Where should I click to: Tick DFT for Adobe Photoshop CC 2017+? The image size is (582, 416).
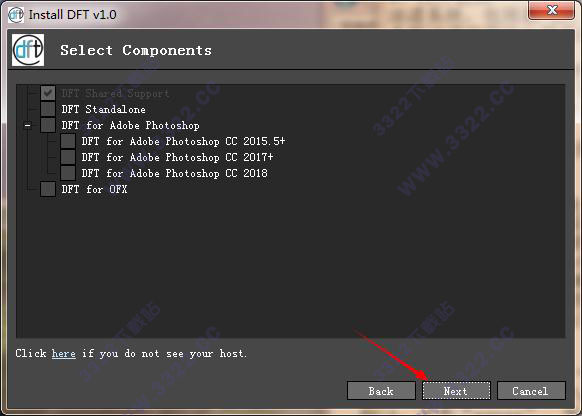68,157
